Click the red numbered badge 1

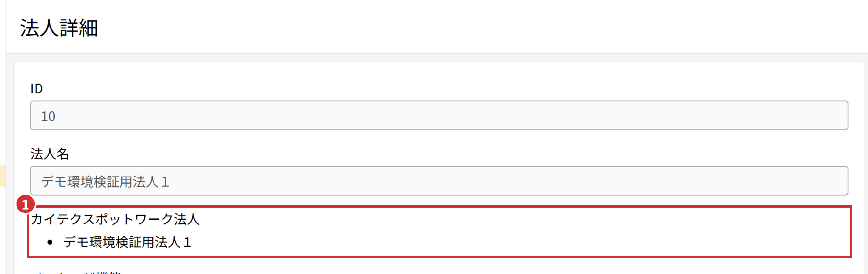25,204
